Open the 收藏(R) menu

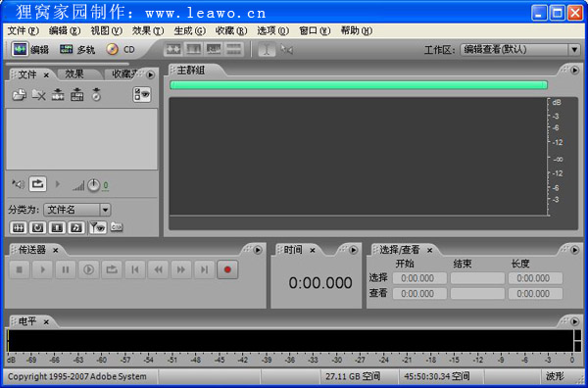pos(231,30)
